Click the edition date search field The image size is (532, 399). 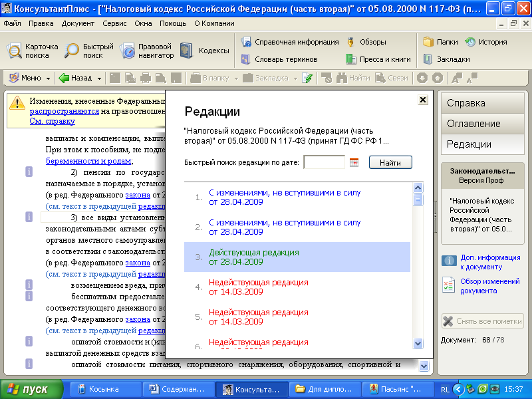click(324, 162)
